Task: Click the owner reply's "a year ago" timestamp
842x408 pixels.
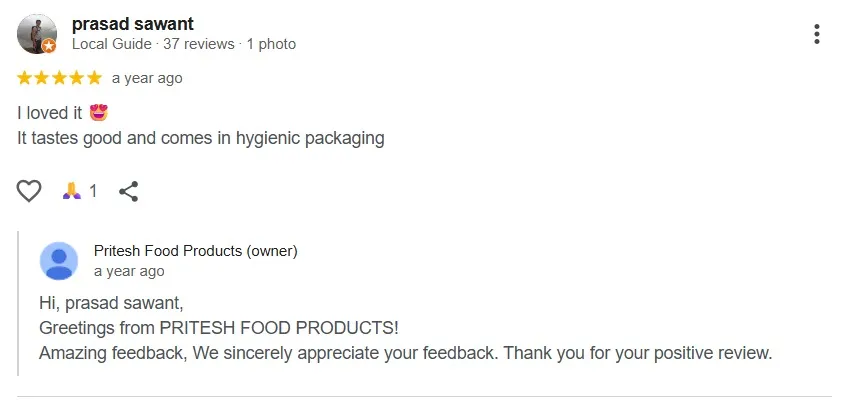Action: pos(129,271)
